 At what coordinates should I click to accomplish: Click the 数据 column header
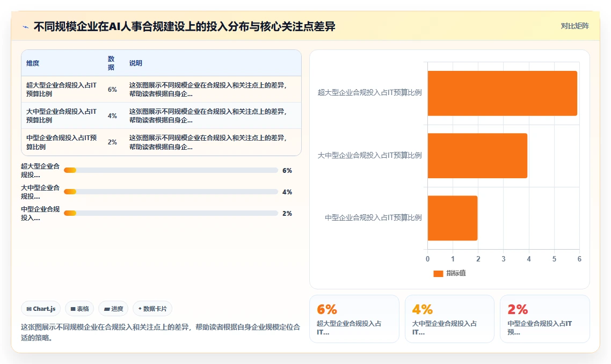point(111,63)
